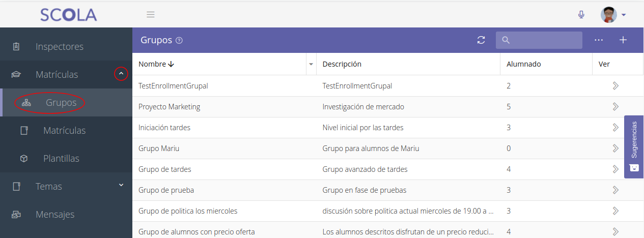Viewport: 644px width, 238px height.
Task: Click Grupo avanzado de tardes description
Action: click(365, 169)
